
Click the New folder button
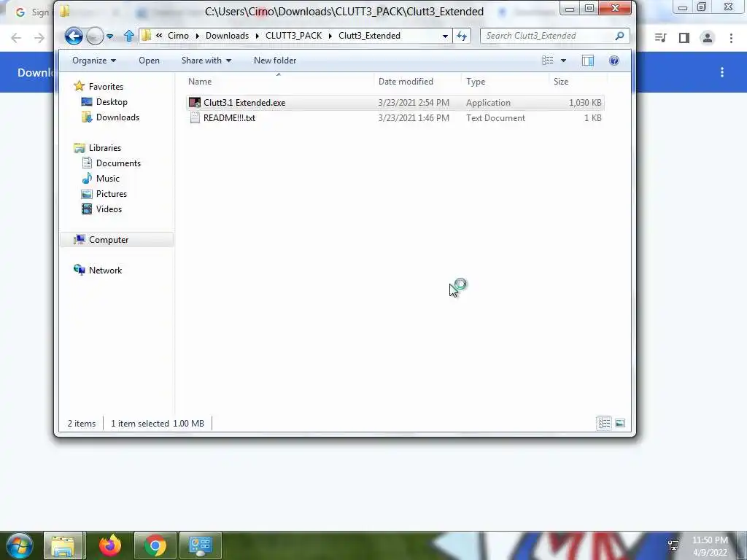[275, 61]
